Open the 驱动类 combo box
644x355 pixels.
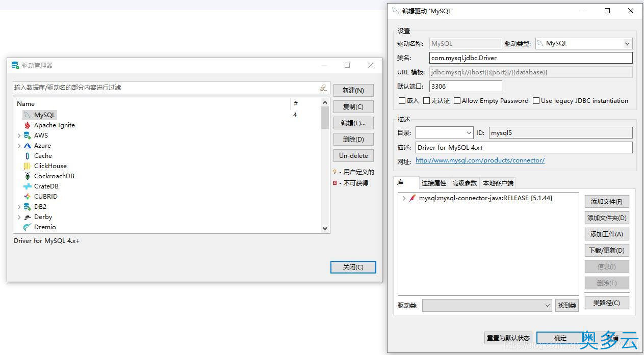[x=487, y=305]
